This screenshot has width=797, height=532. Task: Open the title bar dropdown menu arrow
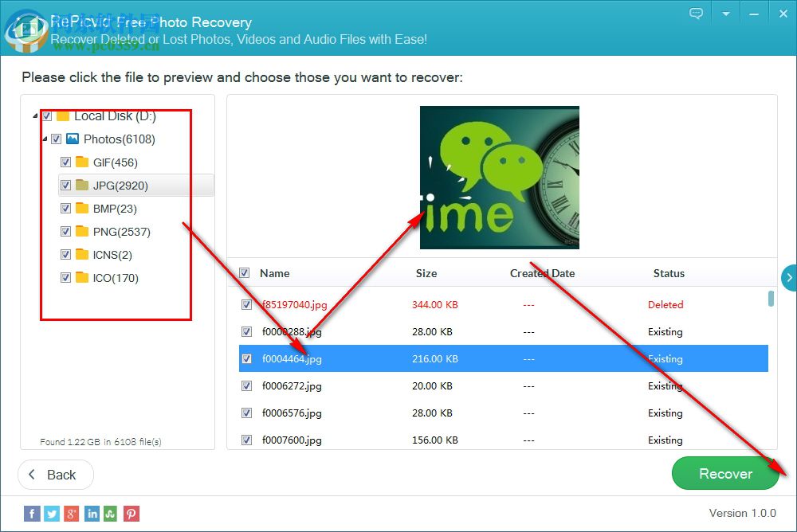[x=725, y=14]
